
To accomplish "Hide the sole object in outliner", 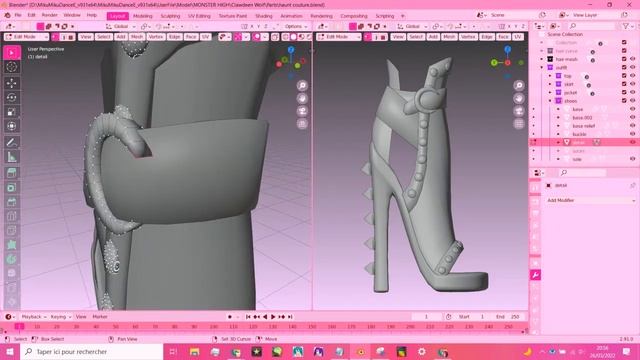I will click(x=633, y=159).
